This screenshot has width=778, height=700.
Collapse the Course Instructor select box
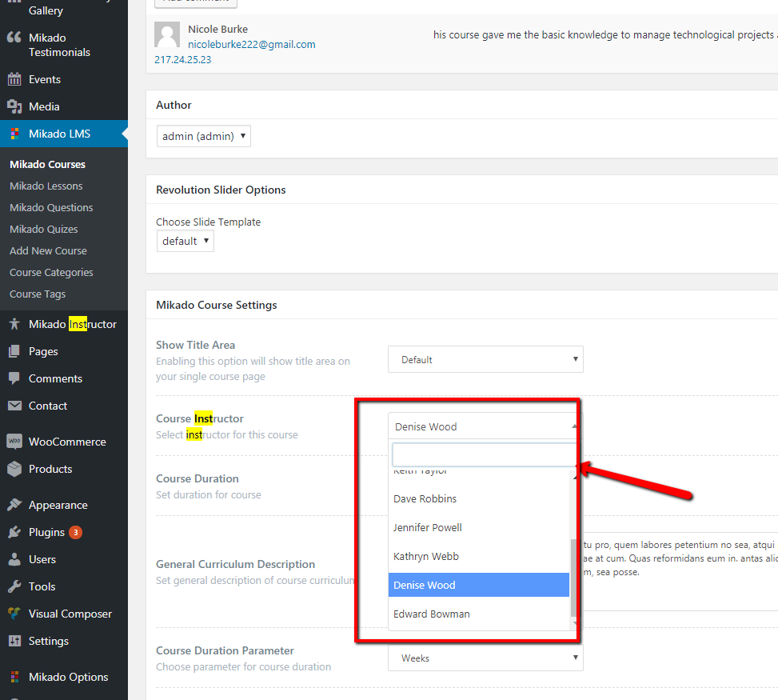click(x=485, y=426)
